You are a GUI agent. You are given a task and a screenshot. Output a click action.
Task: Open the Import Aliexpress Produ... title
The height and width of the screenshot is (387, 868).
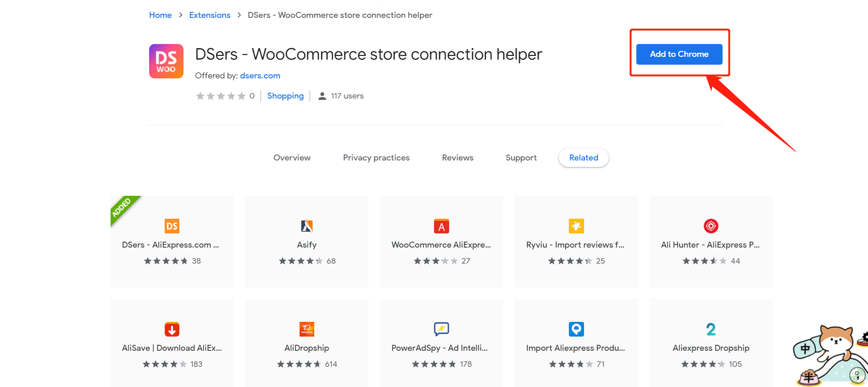(x=576, y=348)
